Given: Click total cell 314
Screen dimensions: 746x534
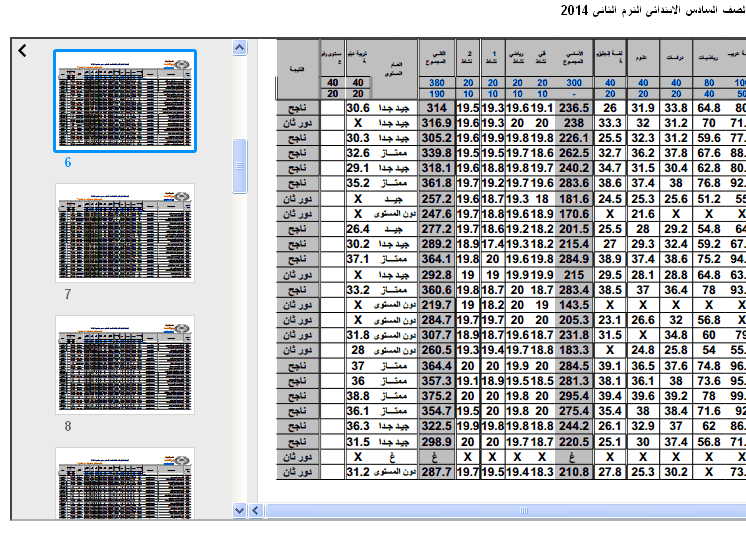Looking at the screenshot, I should [437, 108].
